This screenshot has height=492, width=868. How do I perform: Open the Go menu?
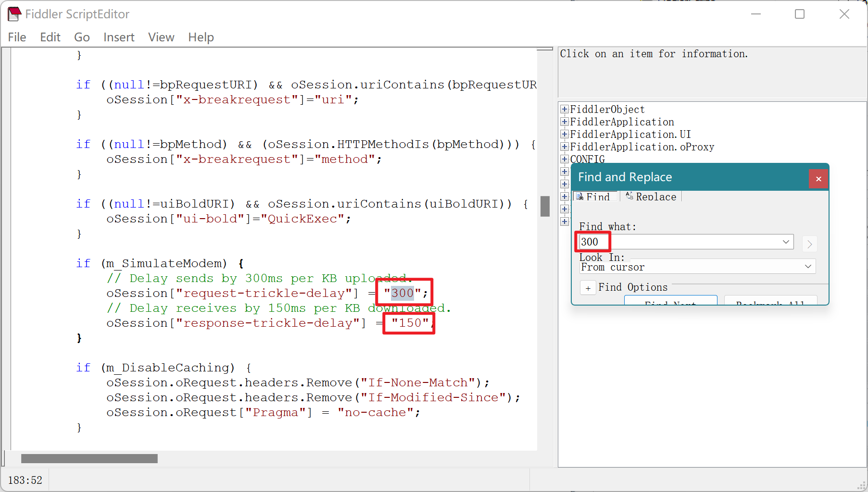point(82,37)
